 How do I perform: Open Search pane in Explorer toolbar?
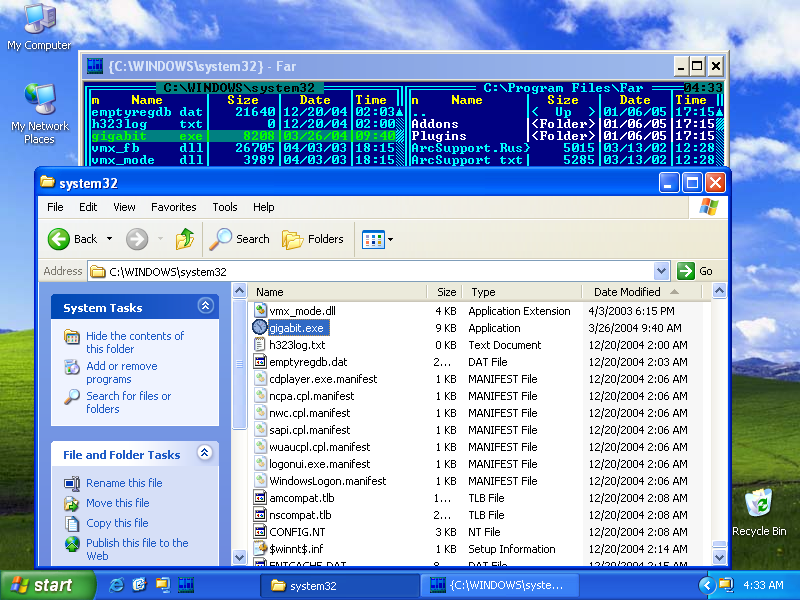point(239,239)
